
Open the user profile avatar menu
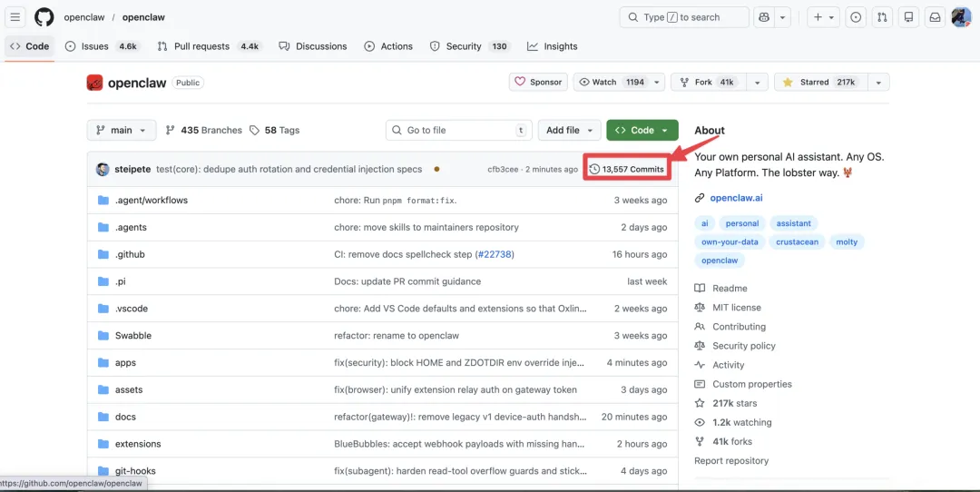[x=961, y=17]
